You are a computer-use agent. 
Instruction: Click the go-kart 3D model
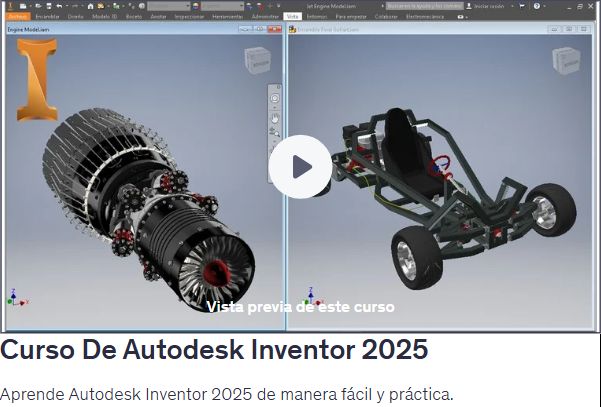[x=445, y=197]
